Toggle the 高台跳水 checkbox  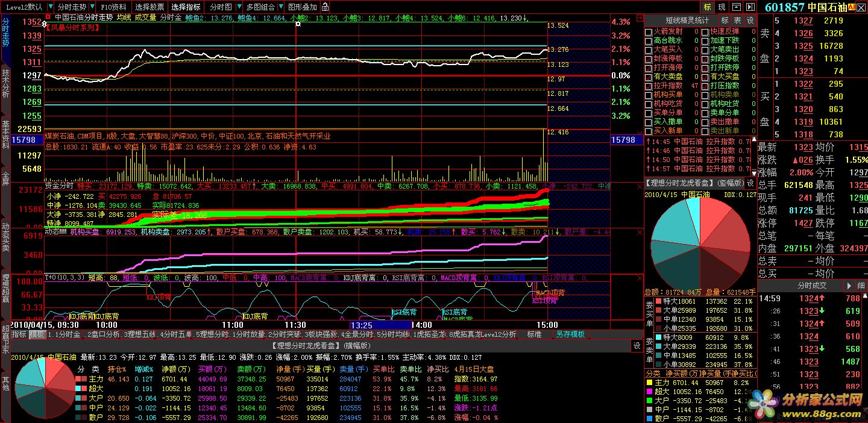pos(648,40)
